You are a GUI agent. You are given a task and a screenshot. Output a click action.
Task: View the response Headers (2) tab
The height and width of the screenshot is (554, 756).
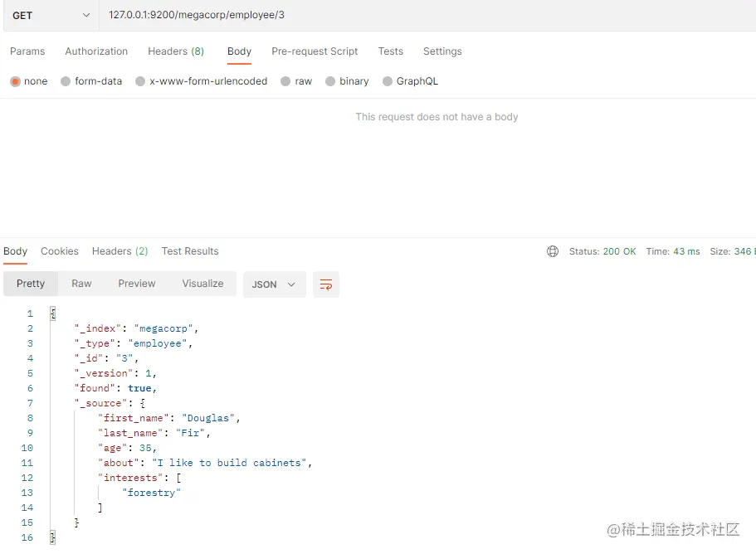[x=120, y=251]
